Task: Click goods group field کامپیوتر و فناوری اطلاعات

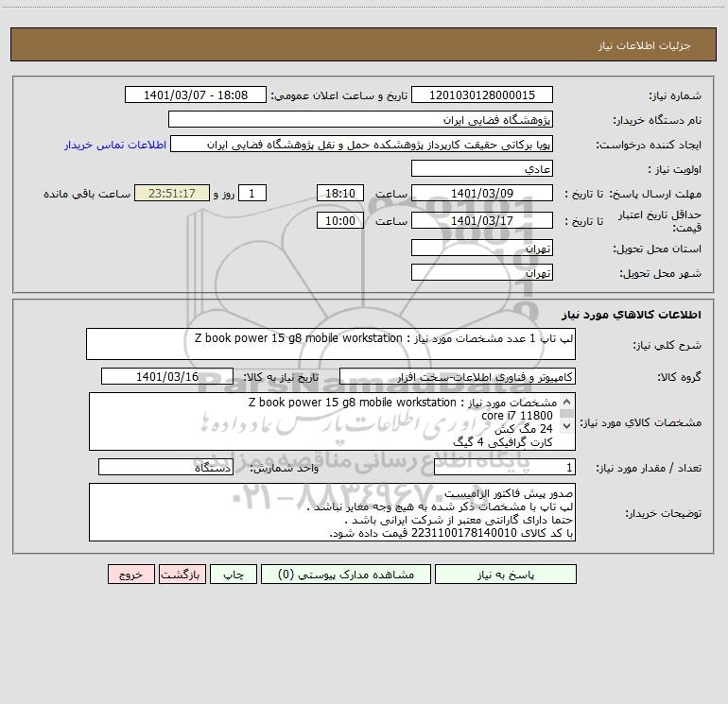Action: pyautogui.click(x=458, y=376)
